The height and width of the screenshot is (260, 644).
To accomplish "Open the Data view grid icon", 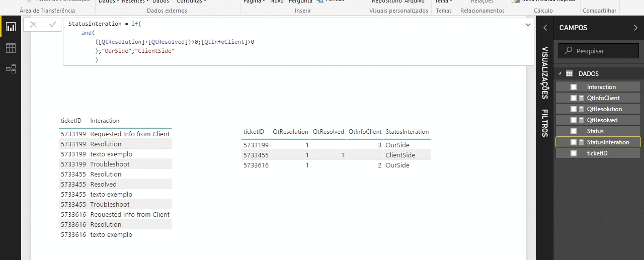I will (x=11, y=48).
